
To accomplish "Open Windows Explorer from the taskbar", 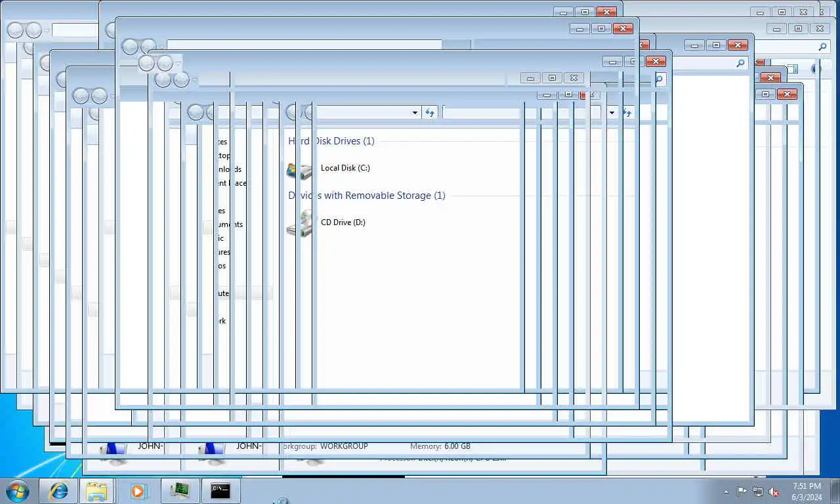I will [x=96, y=491].
